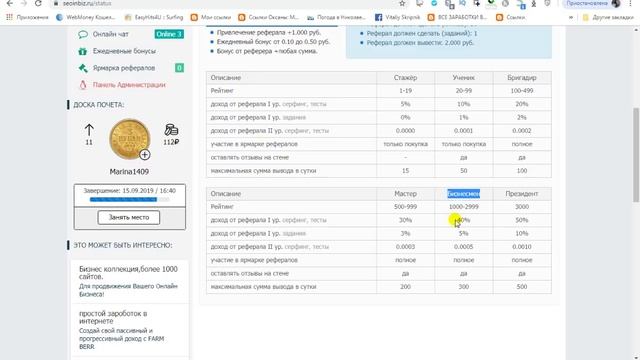Open ВСЕ ЗАРАБОТКИ В... bookmark
640x360 pixels.
pos(457,17)
